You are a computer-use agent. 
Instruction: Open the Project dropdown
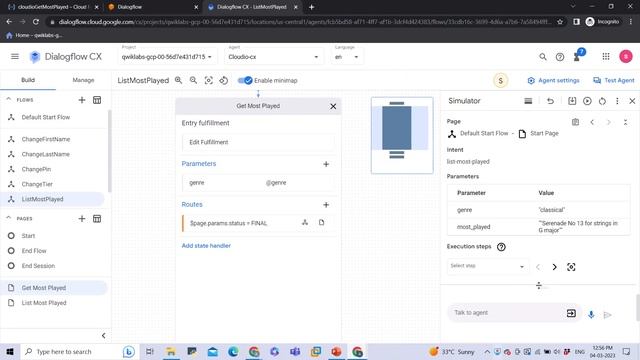coord(167,57)
